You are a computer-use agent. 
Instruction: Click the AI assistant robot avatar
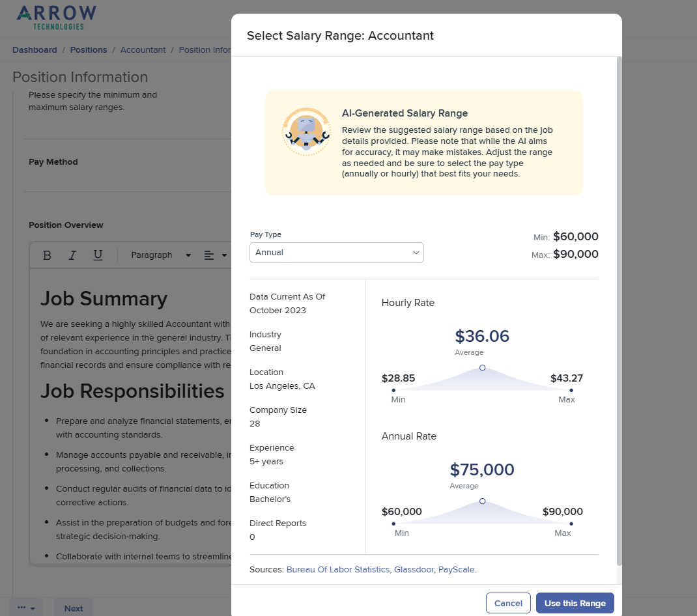pyautogui.click(x=306, y=131)
